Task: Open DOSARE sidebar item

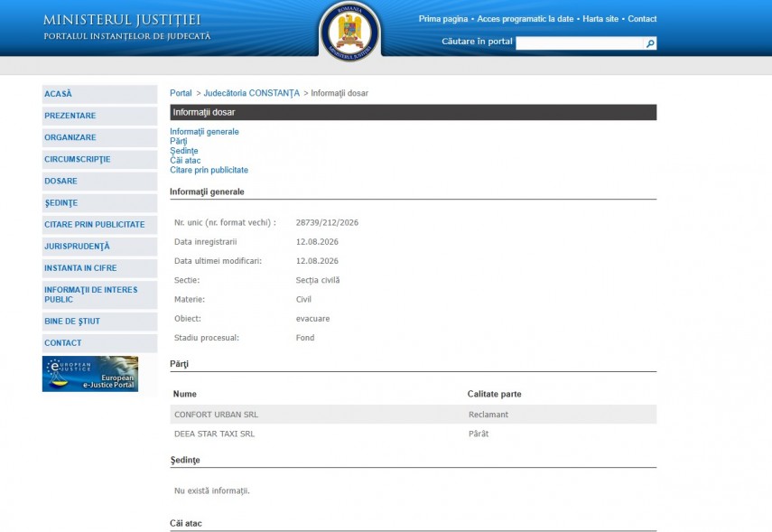Action: tap(99, 182)
